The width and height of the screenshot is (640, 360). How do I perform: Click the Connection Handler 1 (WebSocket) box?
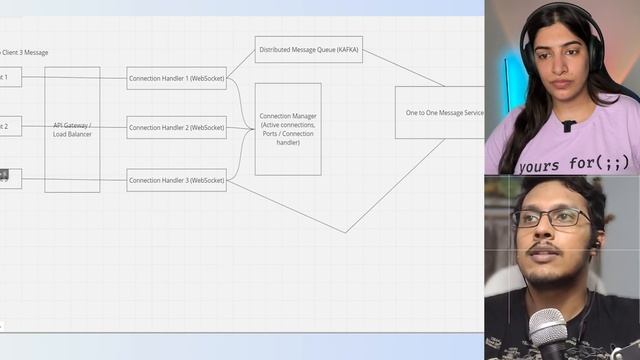click(x=176, y=78)
